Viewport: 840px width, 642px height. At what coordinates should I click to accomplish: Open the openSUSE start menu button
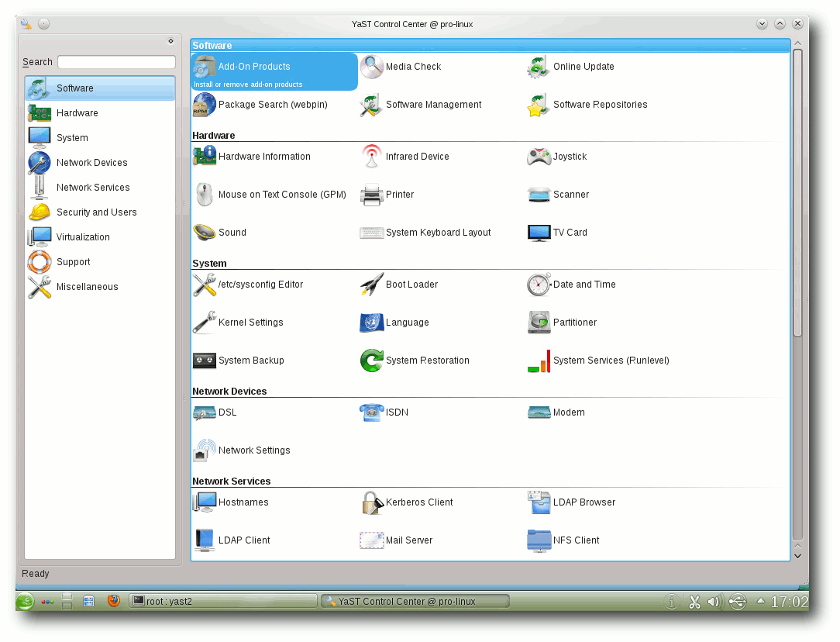tap(25, 601)
